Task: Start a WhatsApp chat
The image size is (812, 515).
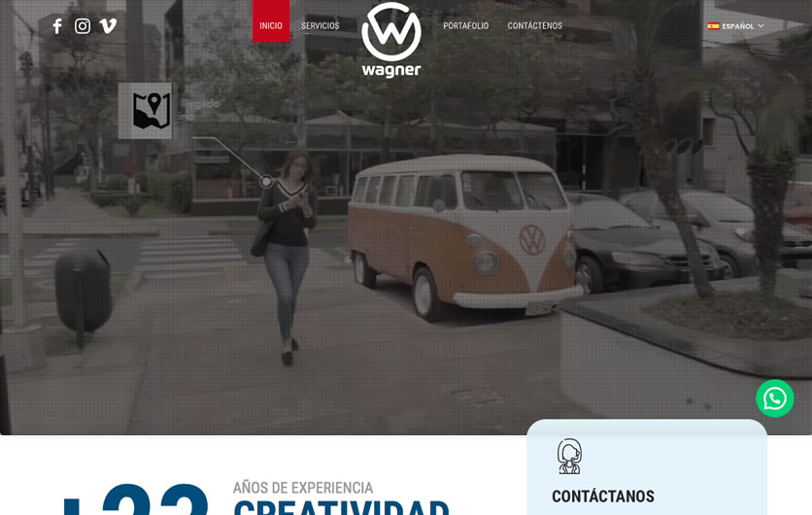Action: tap(774, 398)
